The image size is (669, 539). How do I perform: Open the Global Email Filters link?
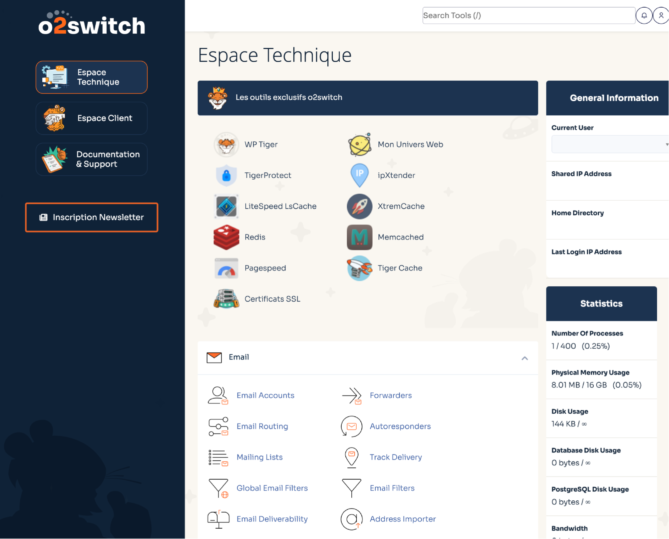[272, 488]
